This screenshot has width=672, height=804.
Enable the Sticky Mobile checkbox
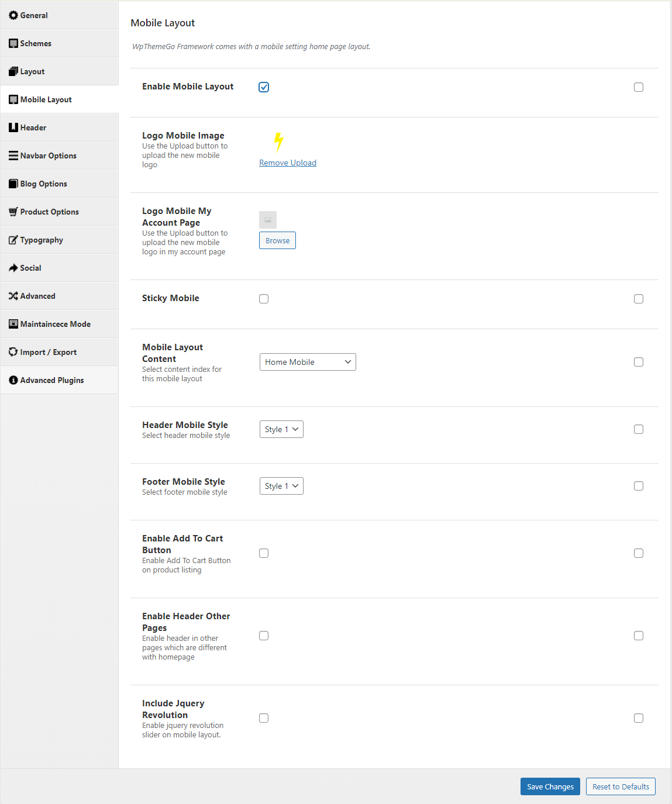pyautogui.click(x=264, y=299)
